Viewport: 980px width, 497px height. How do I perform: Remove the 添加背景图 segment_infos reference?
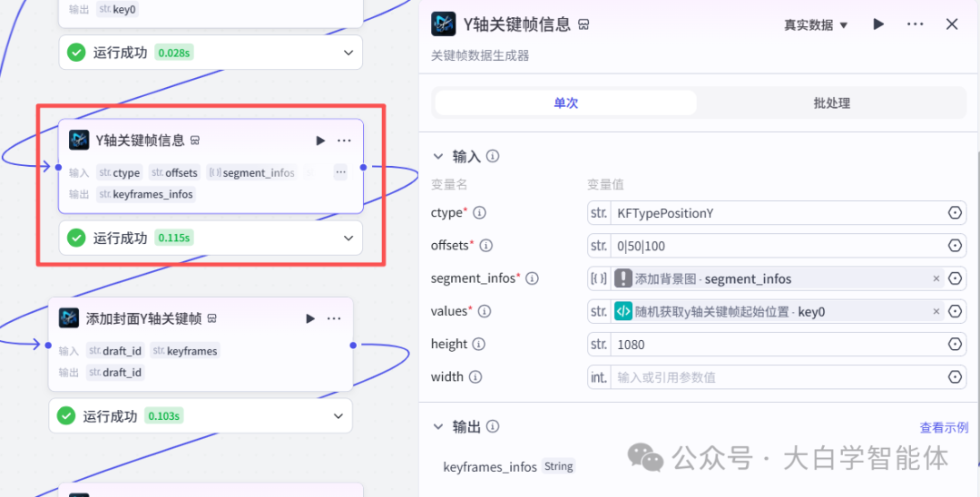936,278
